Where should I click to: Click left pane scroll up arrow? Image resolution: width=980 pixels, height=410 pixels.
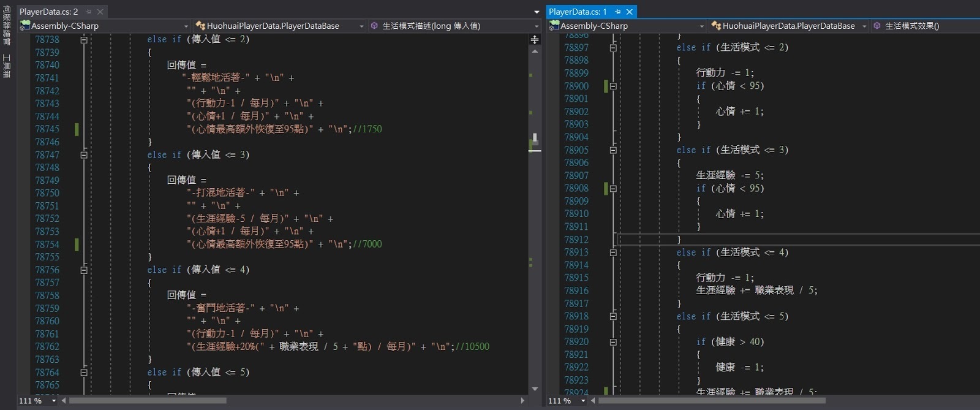pyautogui.click(x=535, y=51)
